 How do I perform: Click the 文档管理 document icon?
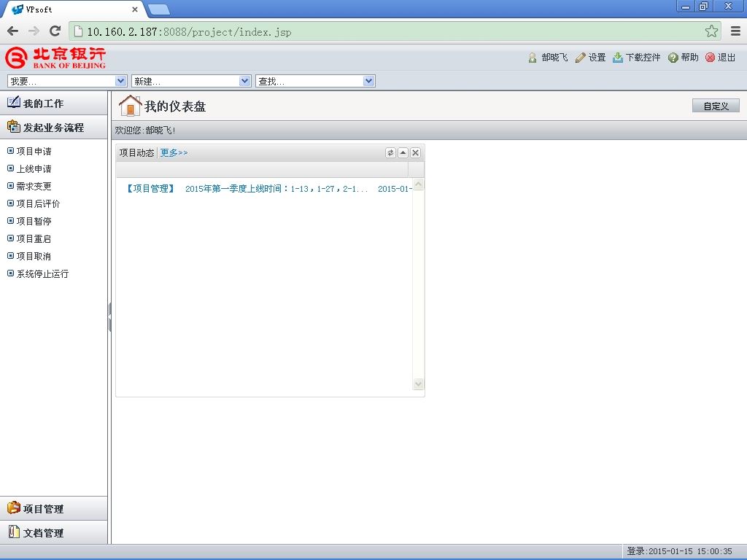pyautogui.click(x=14, y=532)
